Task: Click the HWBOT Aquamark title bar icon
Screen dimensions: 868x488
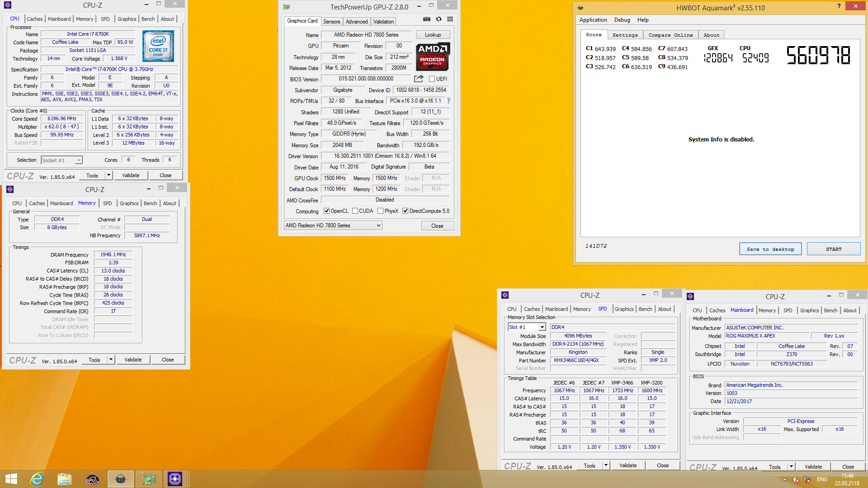Action: [580, 8]
